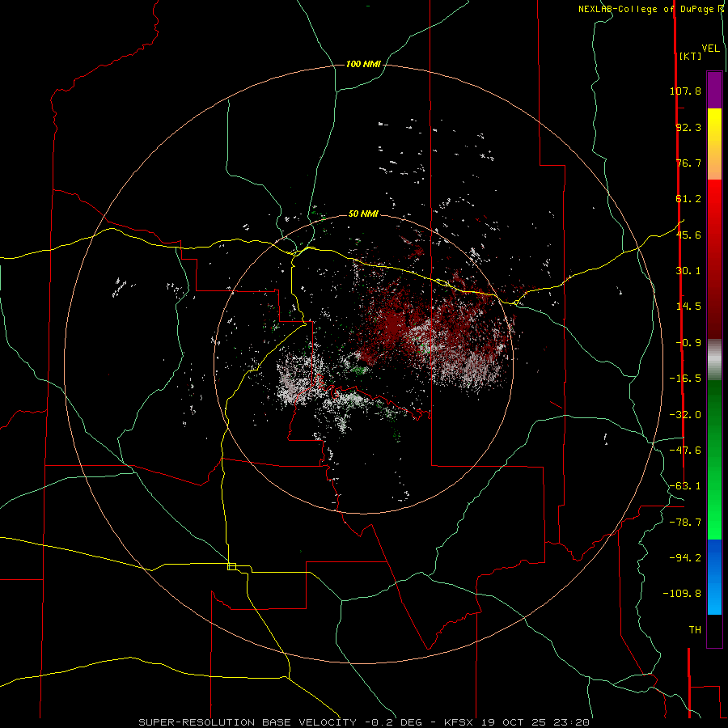Click the blue segment of the color bar
The width and height of the screenshot is (728, 728).
(714, 577)
